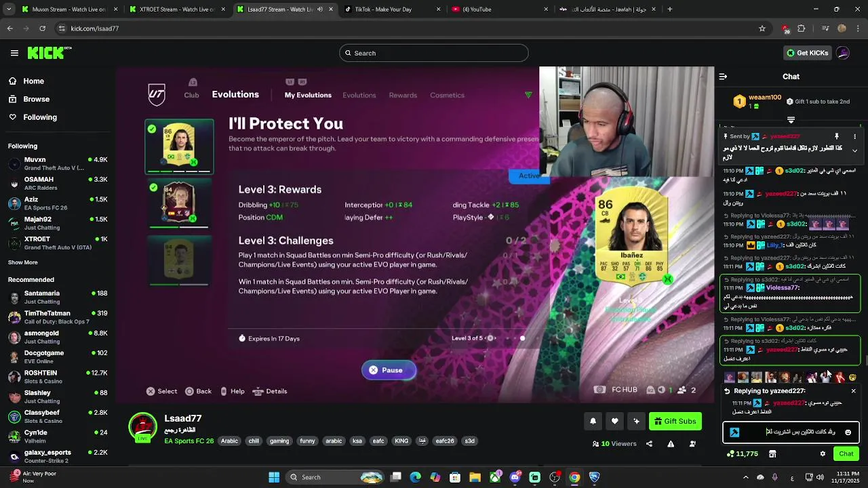Expand the gift leaderboard handle

click(x=791, y=120)
